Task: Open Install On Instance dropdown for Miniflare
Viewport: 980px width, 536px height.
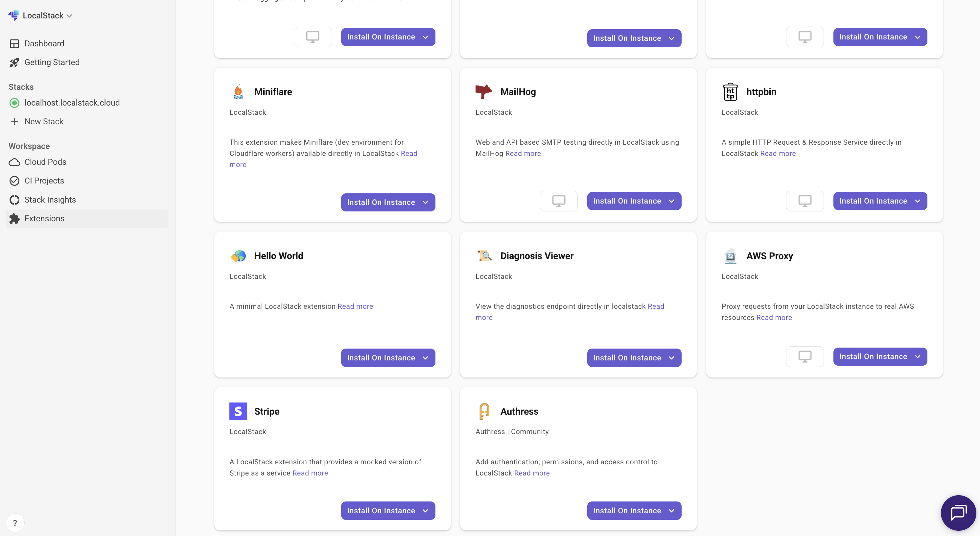Action: 425,203
